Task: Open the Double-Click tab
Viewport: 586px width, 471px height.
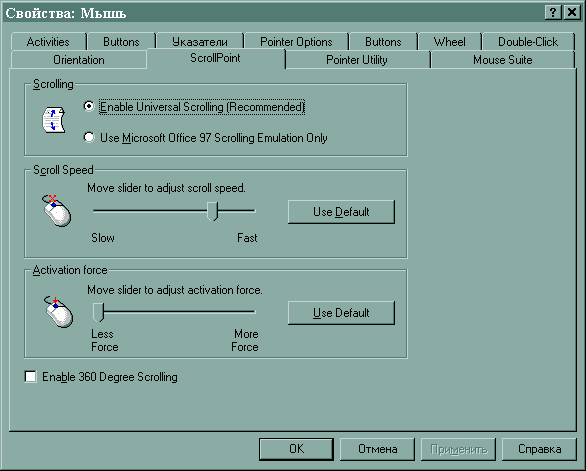Action: tap(528, 41)
